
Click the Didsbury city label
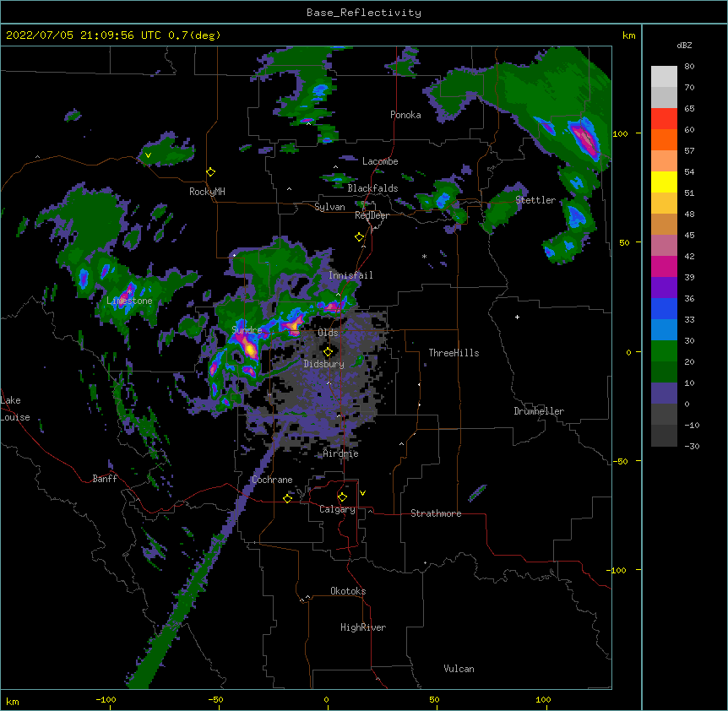pyautogui.click(x=324, y=364)
